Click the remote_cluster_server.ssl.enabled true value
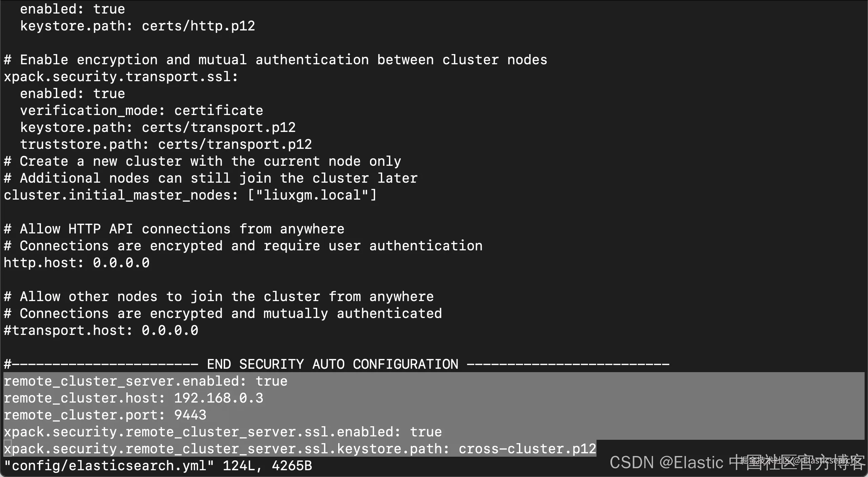The height and width of the screenshot is (477, 868). pos(426,432)
